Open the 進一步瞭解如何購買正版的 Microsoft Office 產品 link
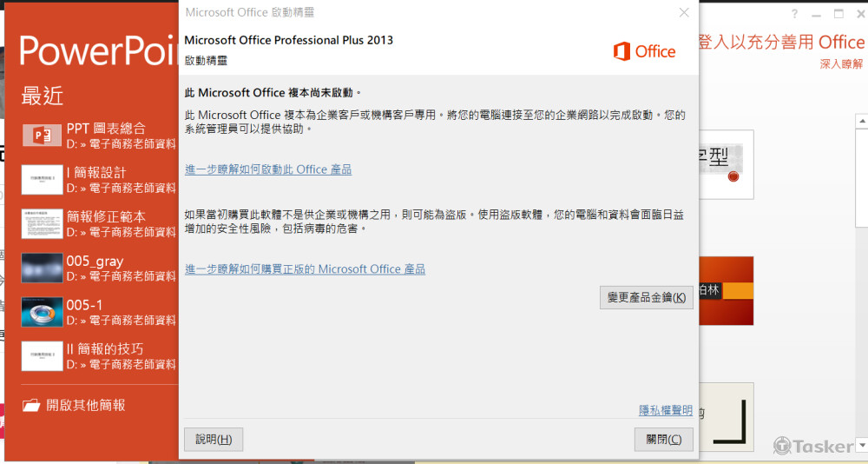 click(x=305, y=269)
